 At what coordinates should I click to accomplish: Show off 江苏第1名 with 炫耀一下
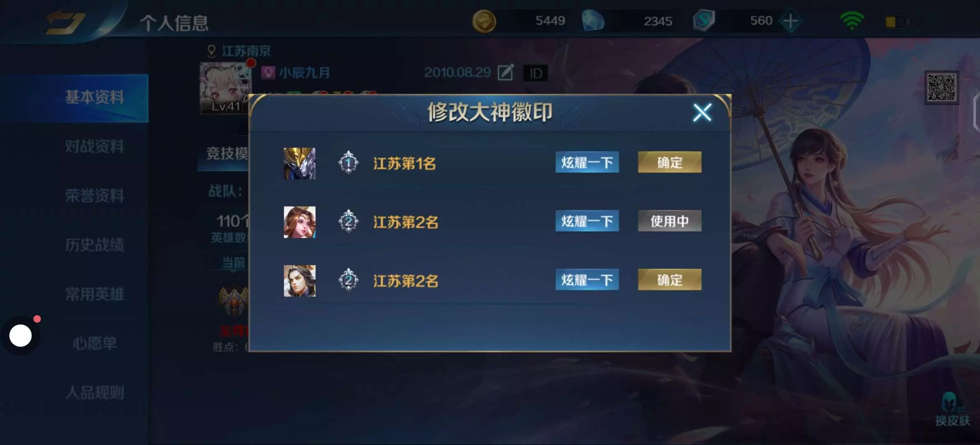point(587,162)
